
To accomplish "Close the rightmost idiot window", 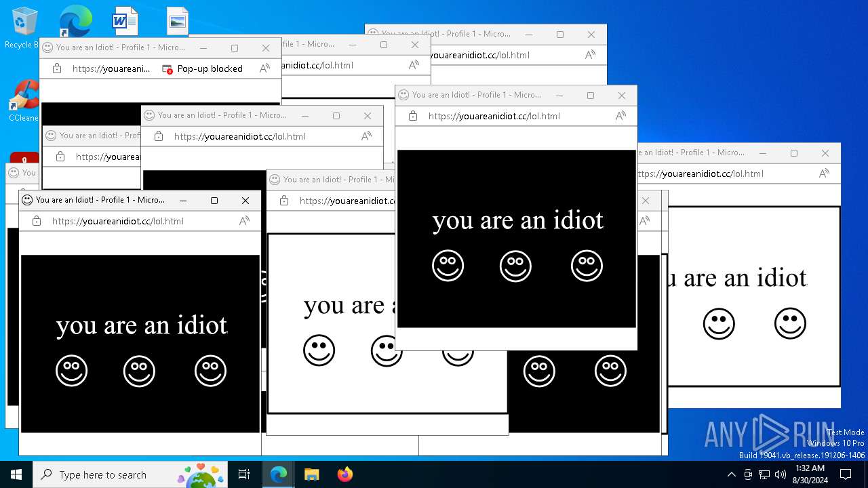I will [825, 153].
